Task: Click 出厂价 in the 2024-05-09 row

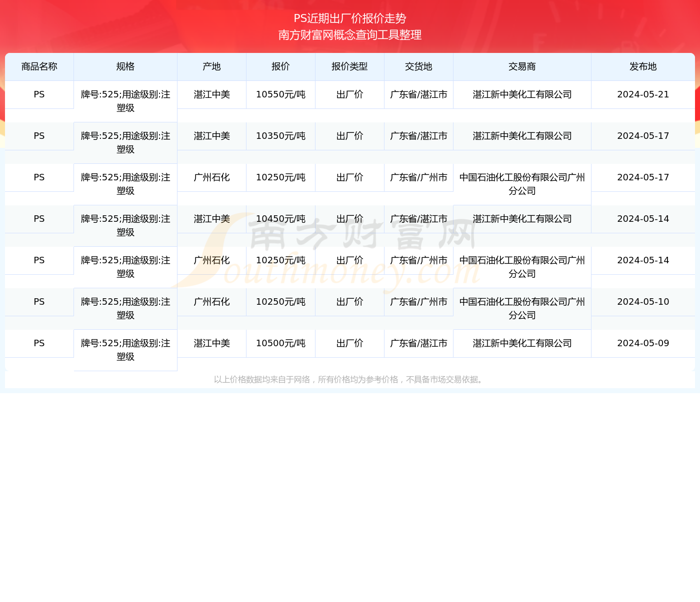Action: [x=349, y=343]
